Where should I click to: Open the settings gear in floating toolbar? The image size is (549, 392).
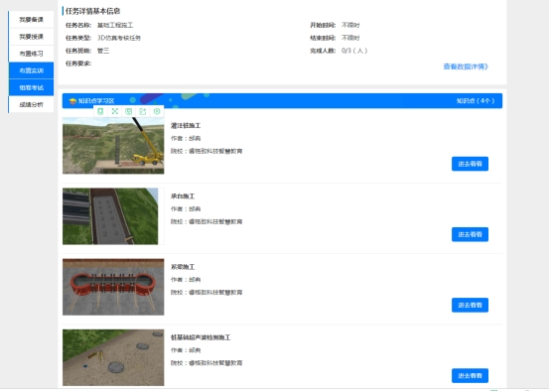pyautogui.click(x=157, y=111)
